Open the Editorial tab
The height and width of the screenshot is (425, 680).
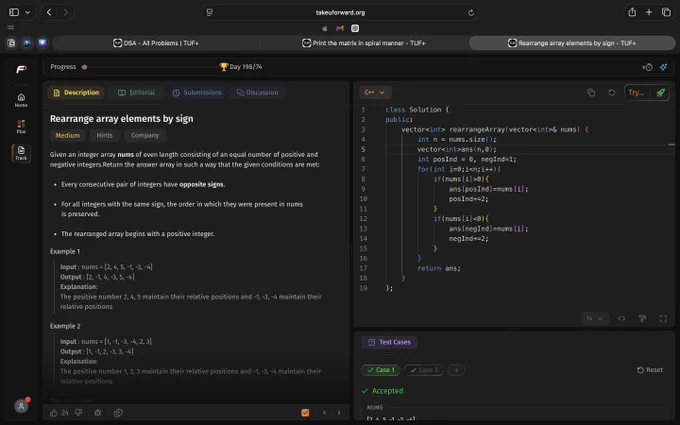[136, 92]
